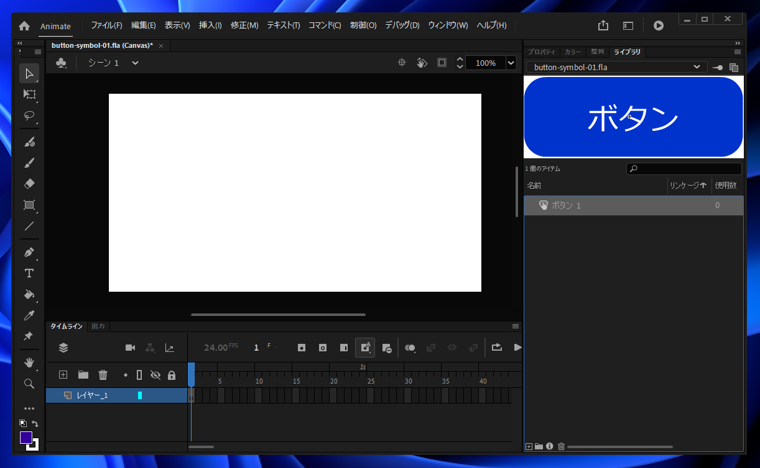Toggle onion skin in timeline
Screen dimensions: 760x468
(410, 347)
